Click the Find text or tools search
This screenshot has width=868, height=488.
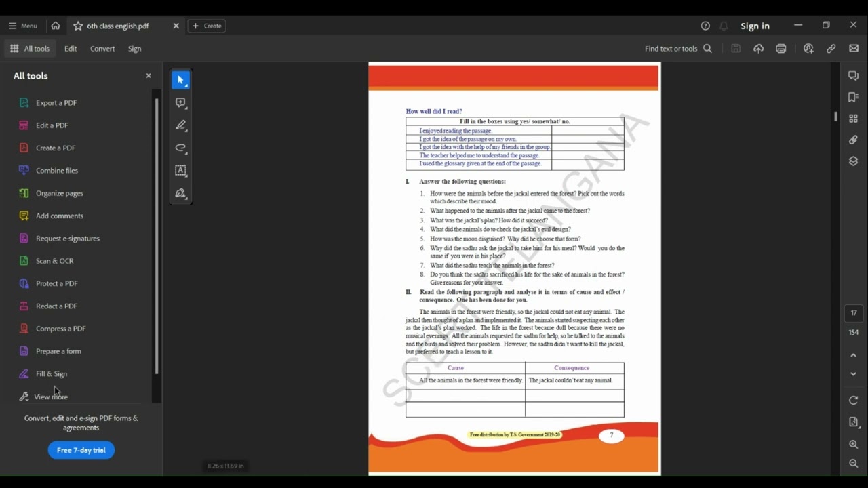678,49
